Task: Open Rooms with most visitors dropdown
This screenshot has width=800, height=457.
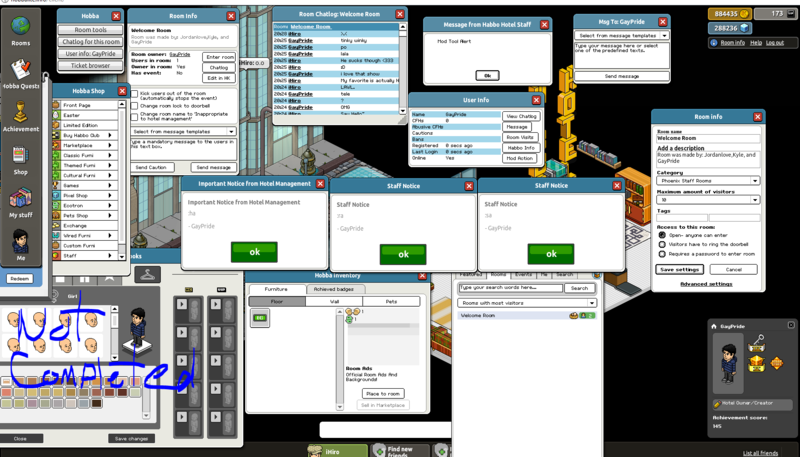Action: coord(527,303)
